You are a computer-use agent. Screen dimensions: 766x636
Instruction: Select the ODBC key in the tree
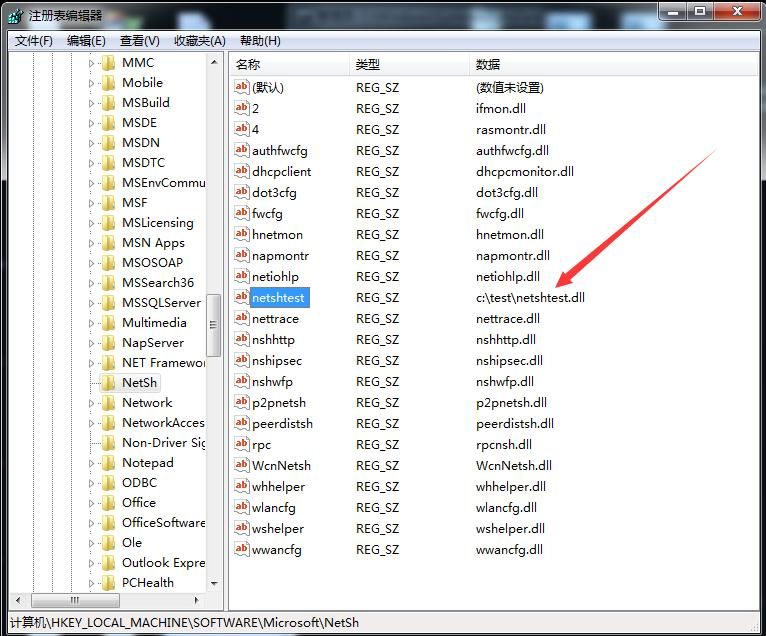tap(140, 483)
